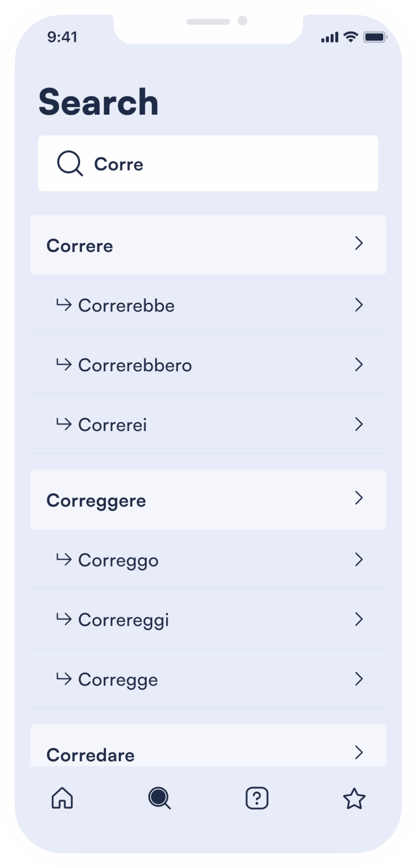Open the Home tab icon
The width and height of the screenshot is (417, 868).
click(x=62, y=799)
